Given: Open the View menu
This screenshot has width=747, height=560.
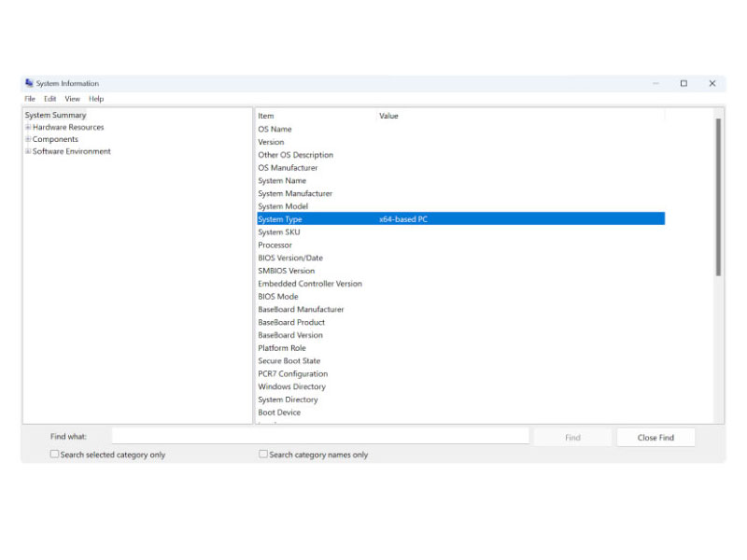Looking at the screenshot, I should coord(73,99).
